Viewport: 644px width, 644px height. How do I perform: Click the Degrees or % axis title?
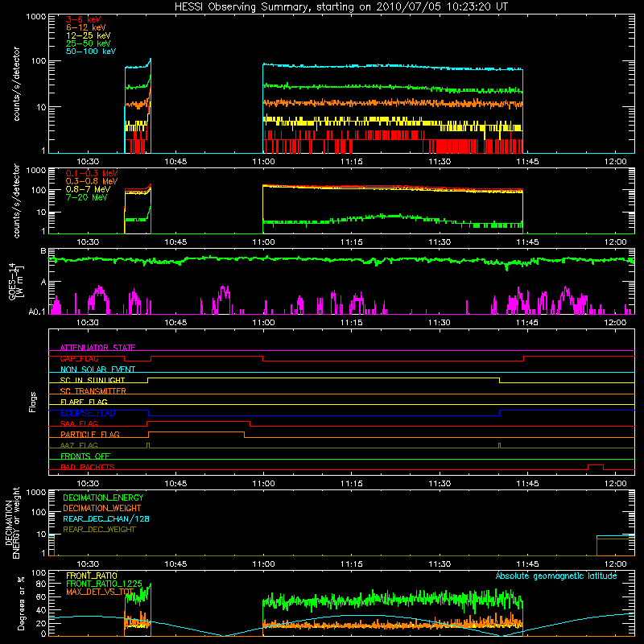point(21,603)
